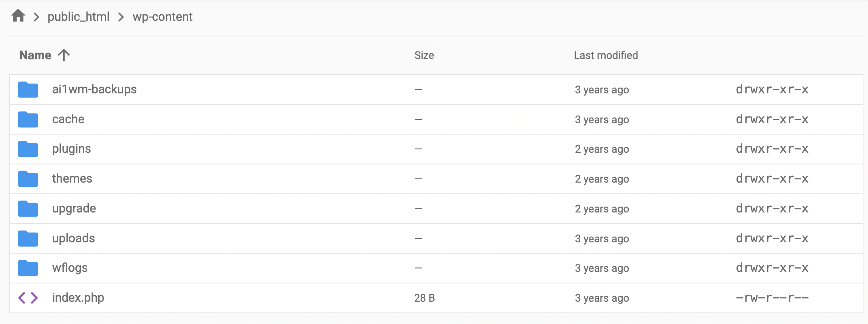Image resolution: width=868 pixels, height=324 pixels.
Task: Click the wflogs folder icon
Action: tap(28, 268)
